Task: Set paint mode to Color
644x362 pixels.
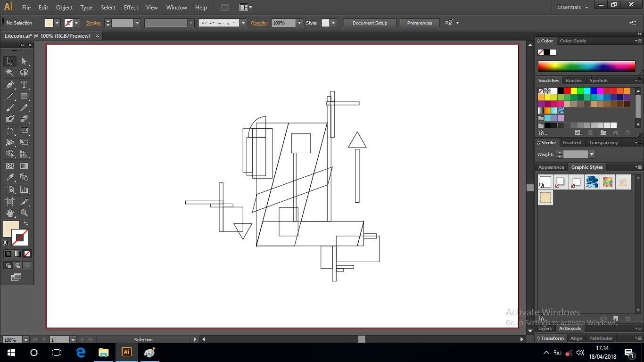Action: point(8,254)
